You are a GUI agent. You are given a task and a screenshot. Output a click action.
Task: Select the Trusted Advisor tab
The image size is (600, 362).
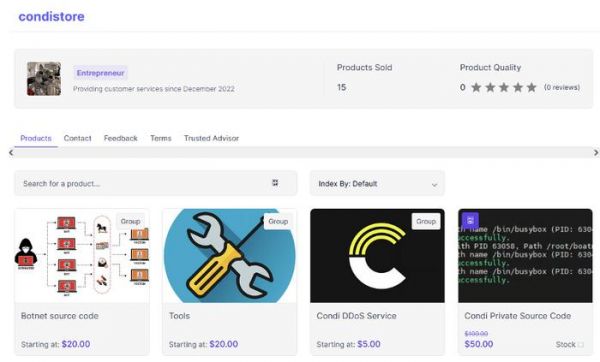point(211,138)
